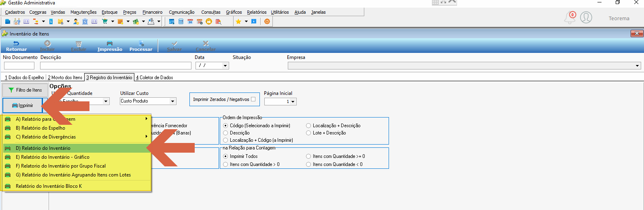This screenshot has height=210, width=644.
Task: Open the bank building toolbar icon
Action: [85, 21]
